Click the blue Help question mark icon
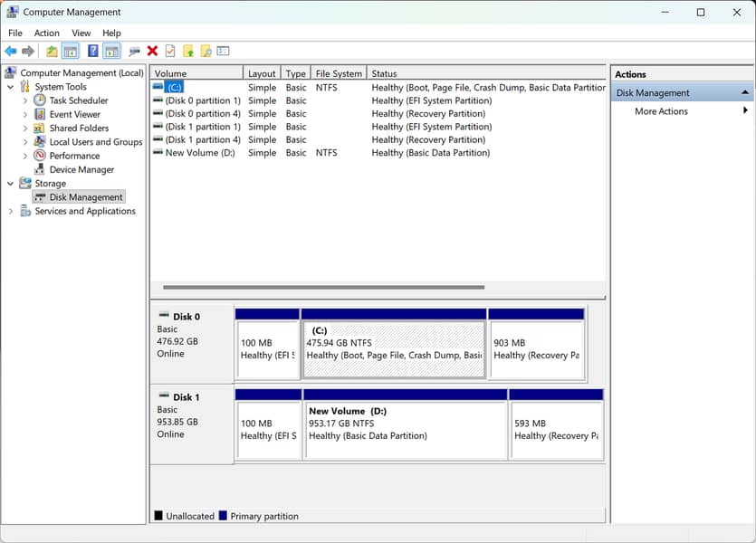Image resolution: width=756 pixels, height=543 pixels. (x=92, y=52)
